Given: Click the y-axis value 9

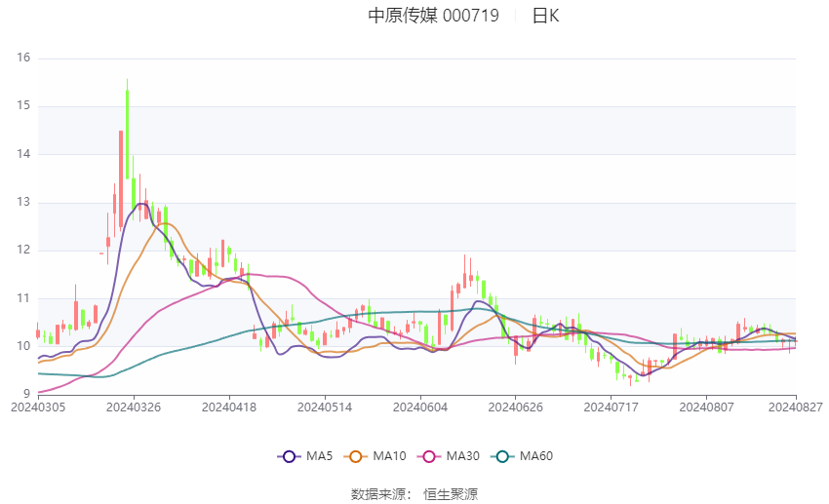Looking at the screenshot, I should click(27, 394).
